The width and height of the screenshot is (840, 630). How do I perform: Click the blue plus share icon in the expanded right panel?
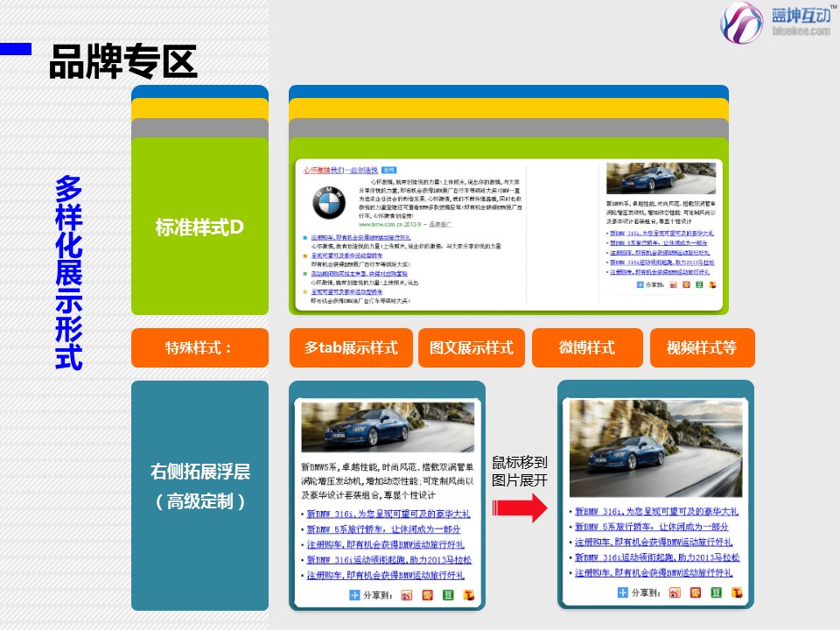click(623, 592)
